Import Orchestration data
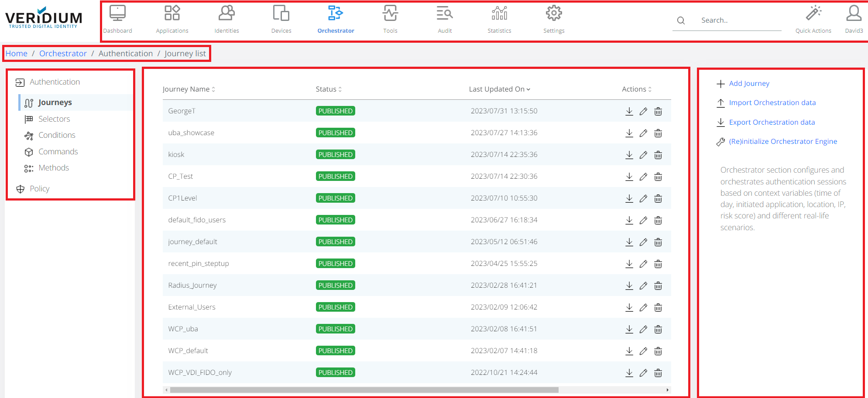Viewport: 868px width, 398px height. pos(772,102)
